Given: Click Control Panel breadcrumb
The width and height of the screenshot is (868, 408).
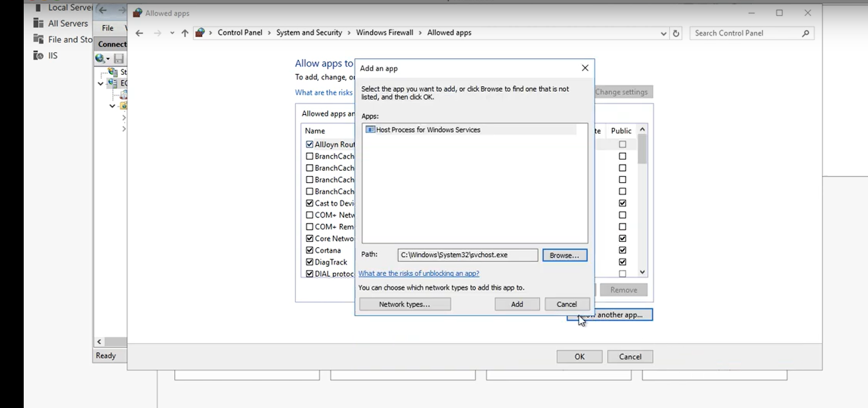Looking at the screenshot, I should pyautogui.click(x=240, y=32).
